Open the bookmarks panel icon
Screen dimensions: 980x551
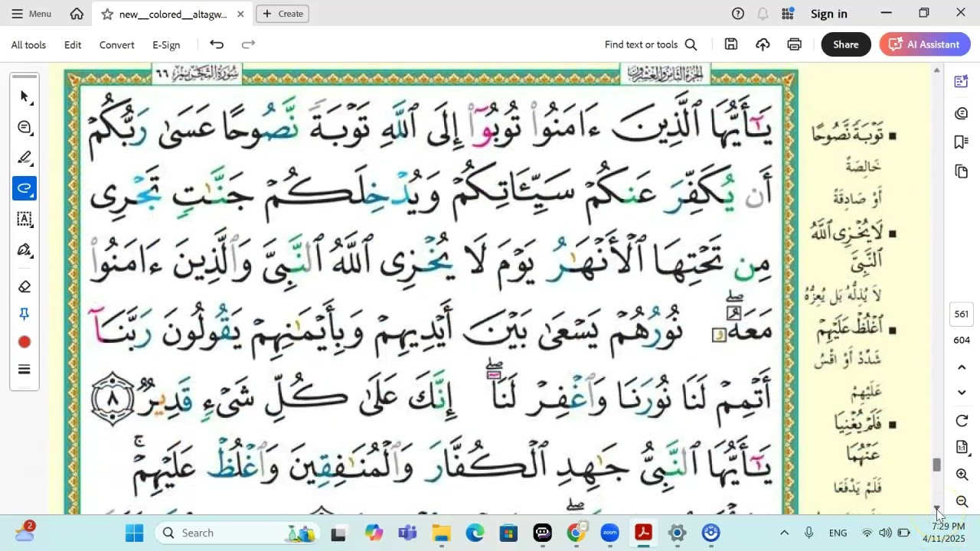coord(962,142)
